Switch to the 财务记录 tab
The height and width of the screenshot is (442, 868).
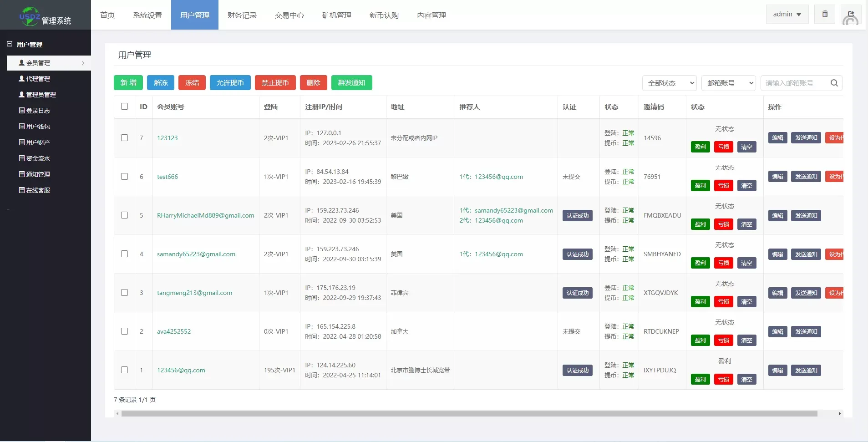pyautogui.click(x=242, y=15)
